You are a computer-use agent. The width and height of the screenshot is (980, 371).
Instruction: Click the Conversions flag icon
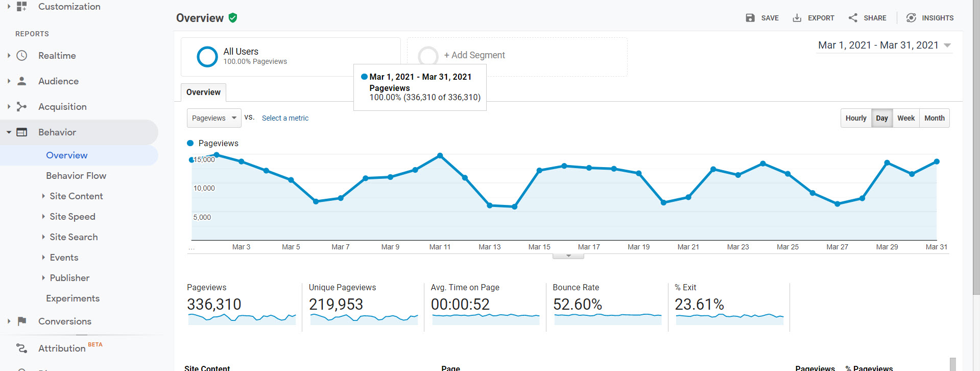(x=21, y=321)
